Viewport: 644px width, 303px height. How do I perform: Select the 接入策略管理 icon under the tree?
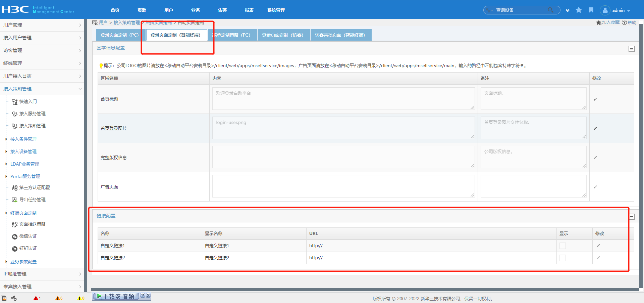coord(15,126)
